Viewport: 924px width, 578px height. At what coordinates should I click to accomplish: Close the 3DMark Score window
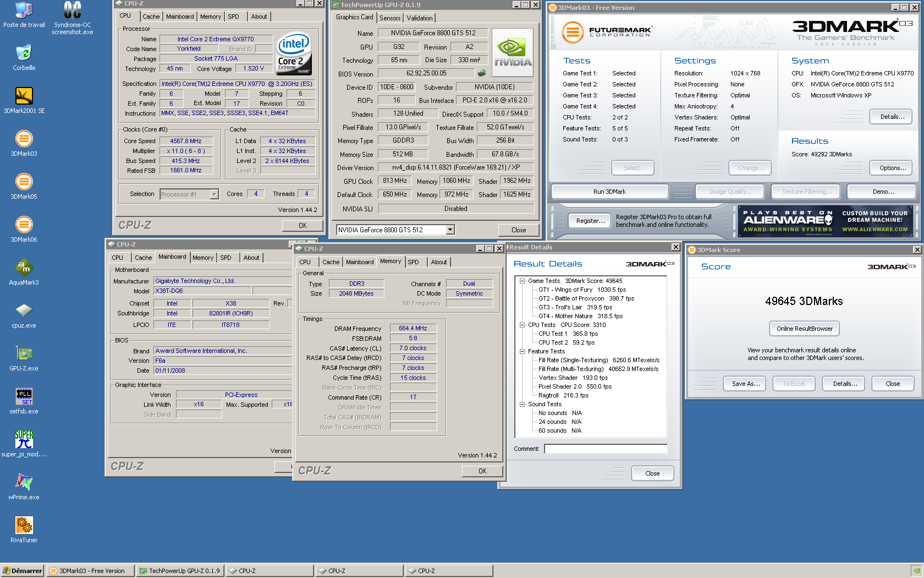[917, 250]
